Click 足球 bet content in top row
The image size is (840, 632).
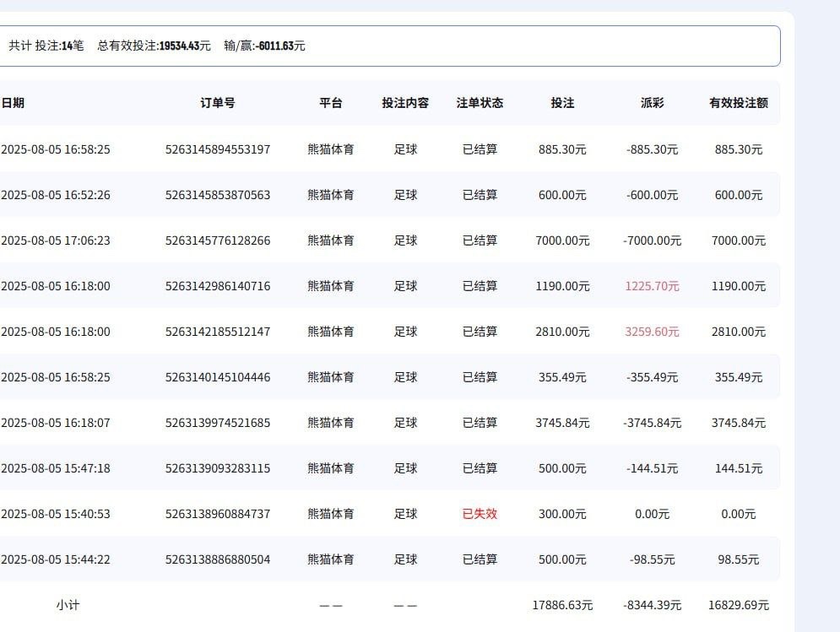pos(405,149)
